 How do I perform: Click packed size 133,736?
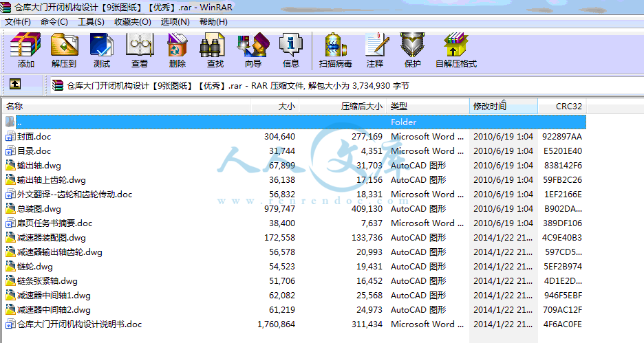367,238
